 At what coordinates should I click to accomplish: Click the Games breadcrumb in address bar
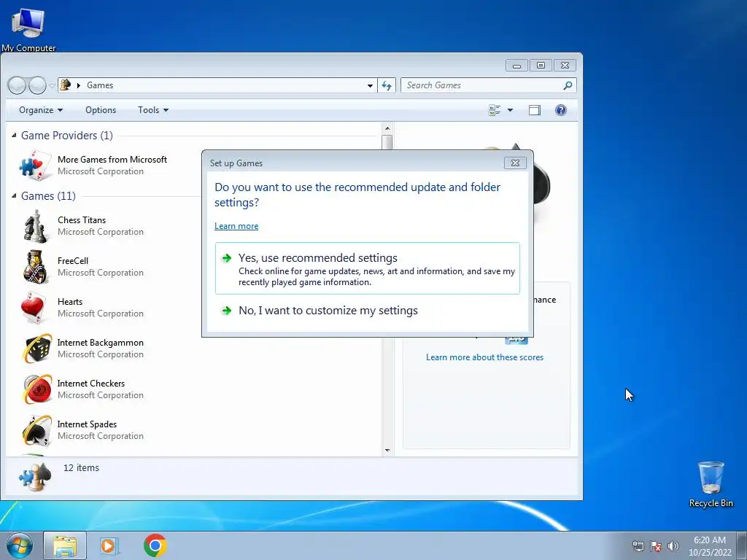tap(100, 85)
